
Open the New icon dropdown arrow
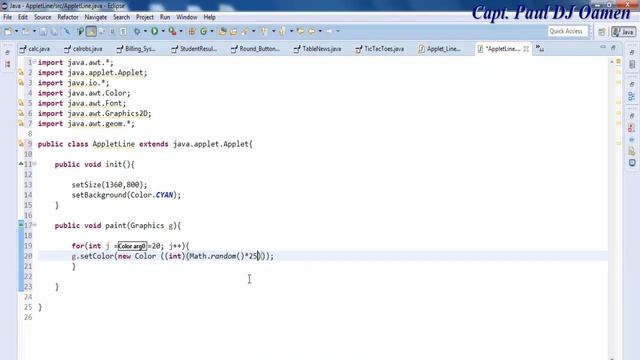point(16,31)
